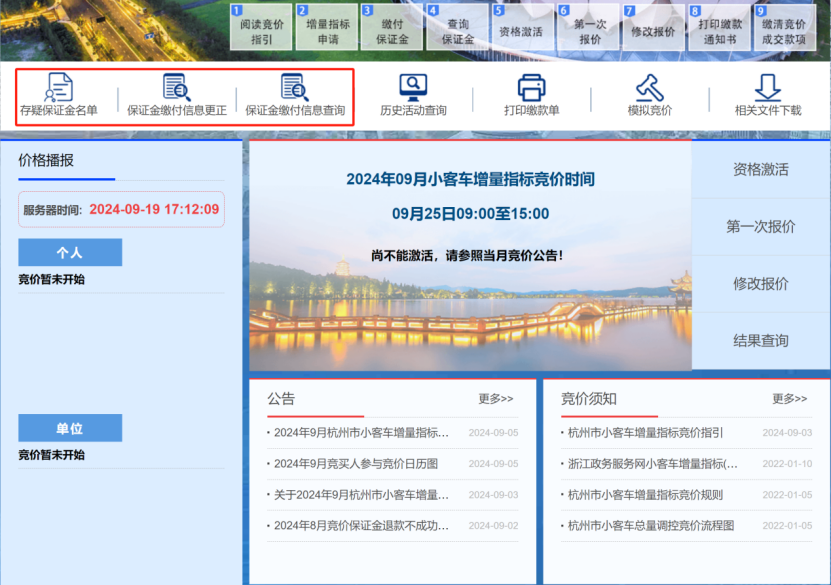The image size is (831, 585).
Task: Select step 2 增量指标申请
Action: 327,30
